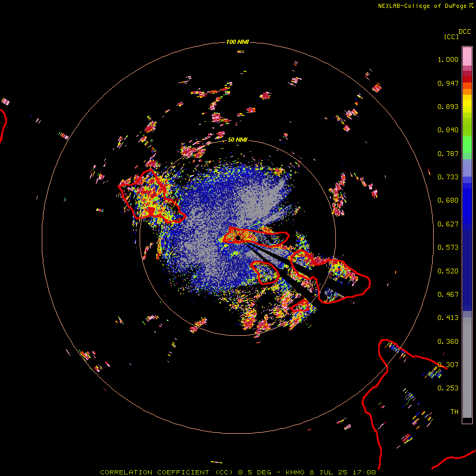Click the [CC] legend unit label

451,36
